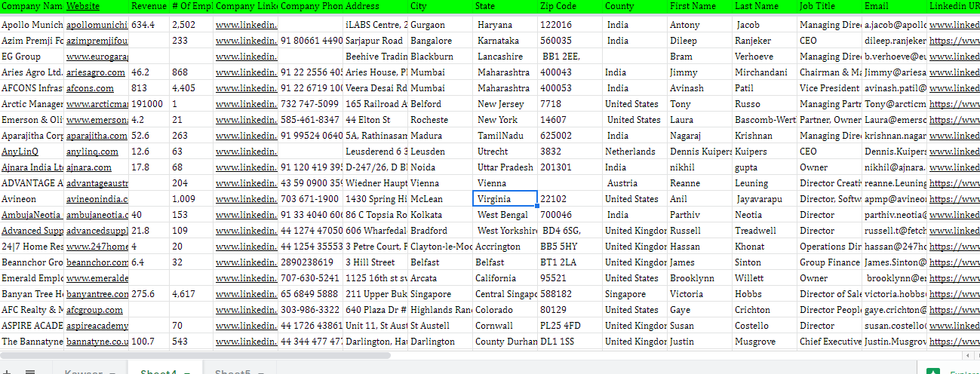
Task: Select the selected Virginia state cell
Action: tap(505, 199)
